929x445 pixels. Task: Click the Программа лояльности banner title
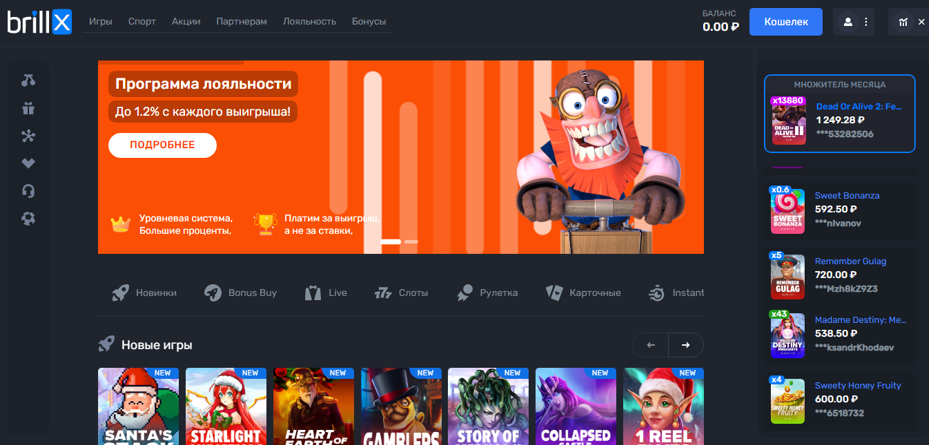pos(203,84)
